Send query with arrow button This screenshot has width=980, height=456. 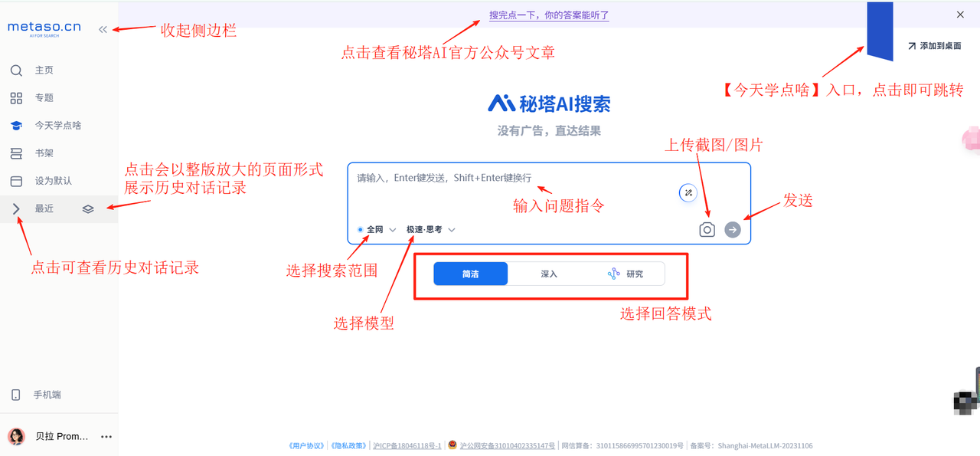(x=733, y=229)
